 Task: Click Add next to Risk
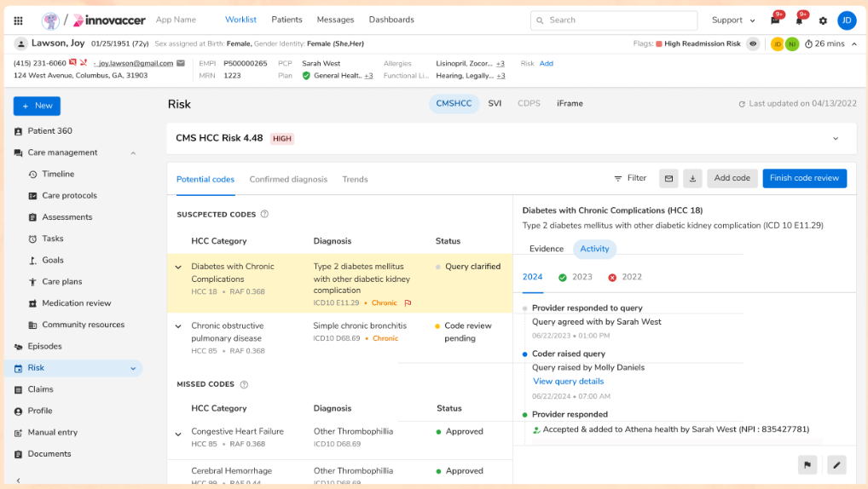[546, 64]
